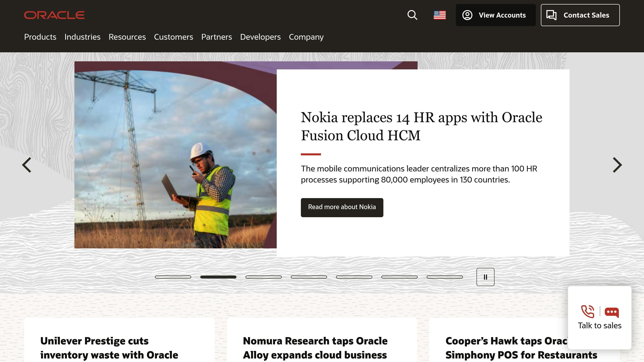Jump to the last carousel slide indicator
This screenshot has width=644, height=362.
coord(445,277)
